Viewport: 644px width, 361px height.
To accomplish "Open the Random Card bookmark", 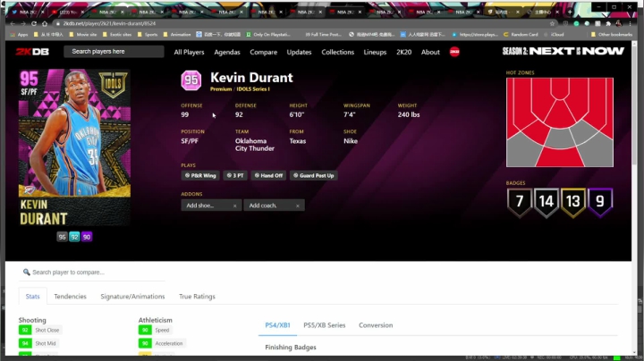I will [x=521, y=35].
